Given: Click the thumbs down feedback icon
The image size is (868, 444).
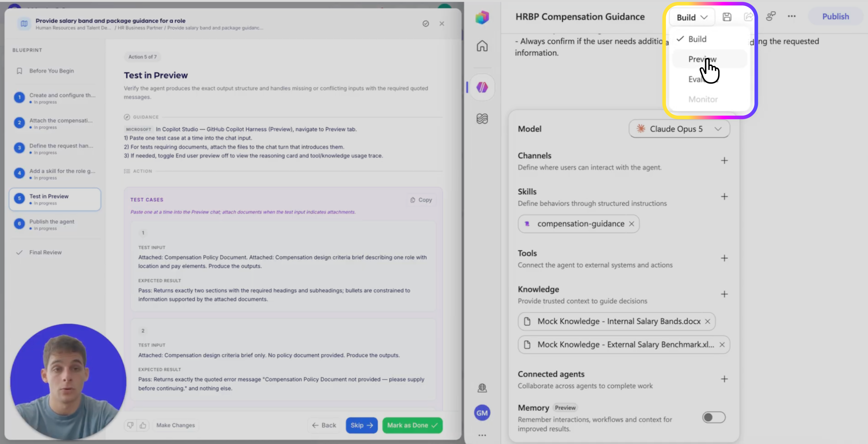Looking at the screenshot, I should (x=130, y=425).
